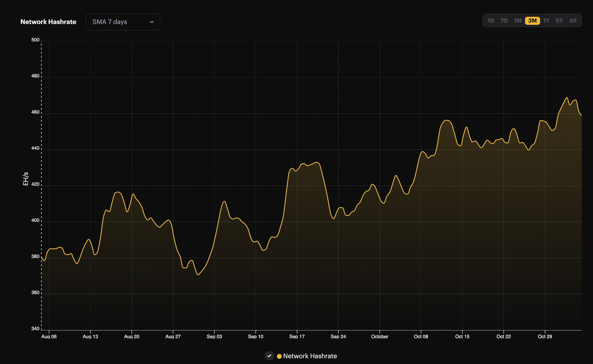Toggle the Network Hashrate legend checkbox

[269, 356]
